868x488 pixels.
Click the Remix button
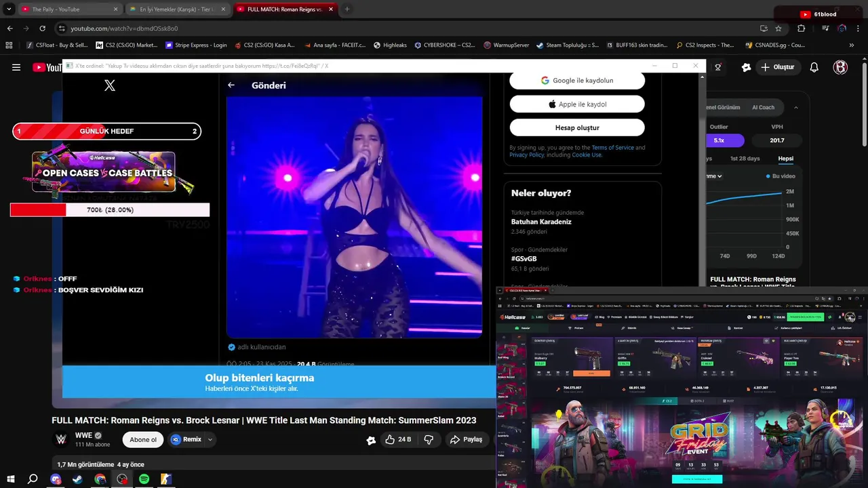coord(186,439)
